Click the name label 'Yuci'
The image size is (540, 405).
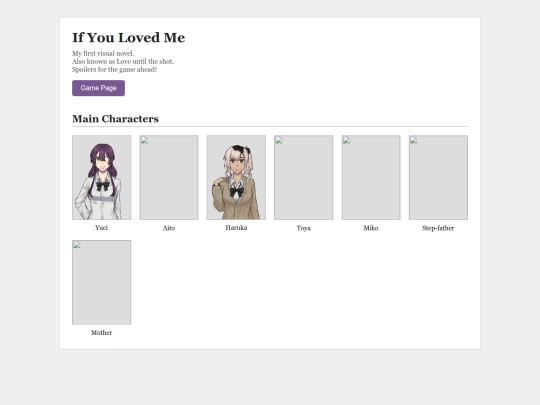click(102, 228)
